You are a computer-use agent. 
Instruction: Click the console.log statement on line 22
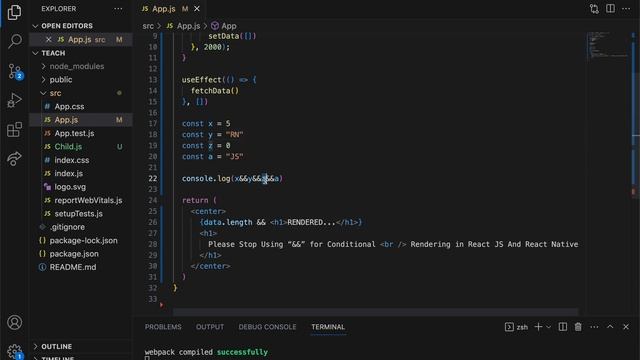point(232,178)
